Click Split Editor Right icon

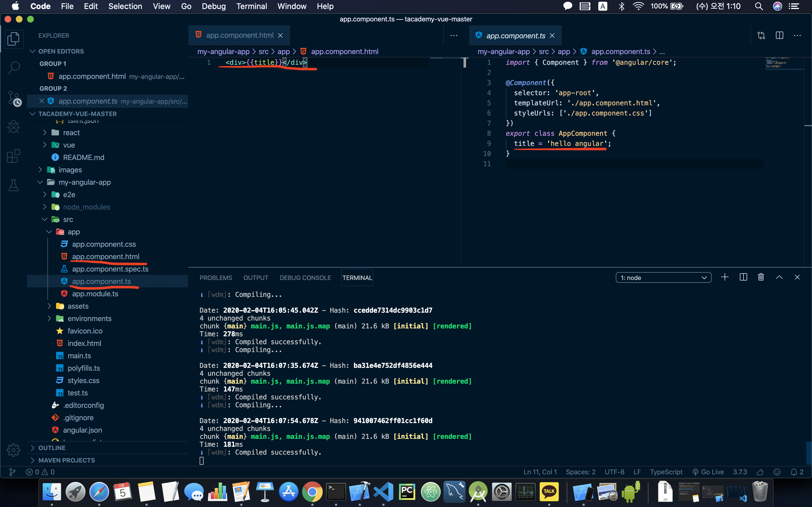pos(779,35)
